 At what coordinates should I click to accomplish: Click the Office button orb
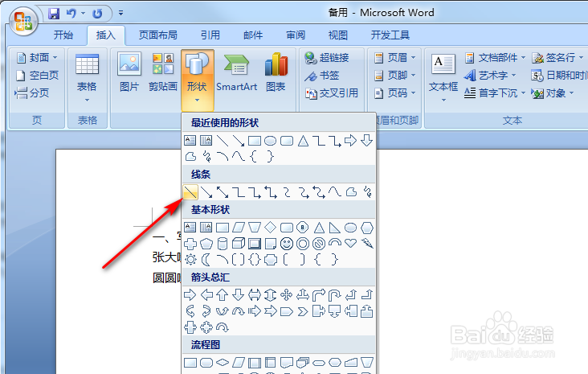click(x=23, y=22)
